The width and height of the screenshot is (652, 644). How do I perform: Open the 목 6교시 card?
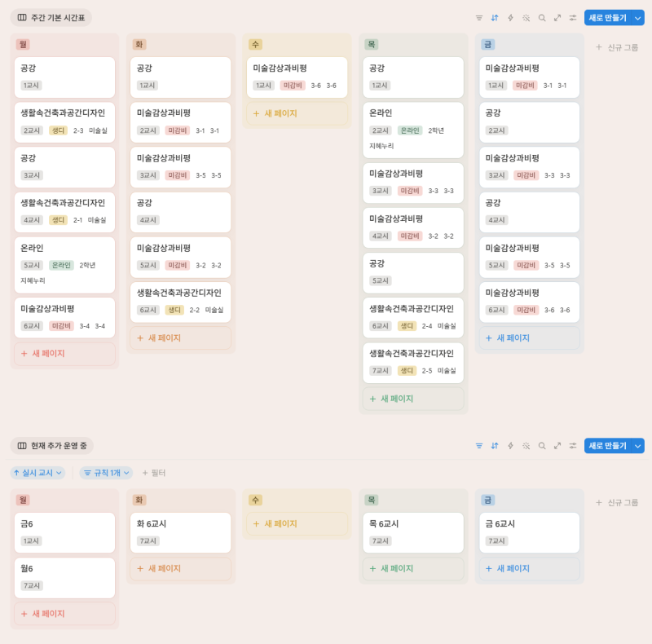coord(413,533)
